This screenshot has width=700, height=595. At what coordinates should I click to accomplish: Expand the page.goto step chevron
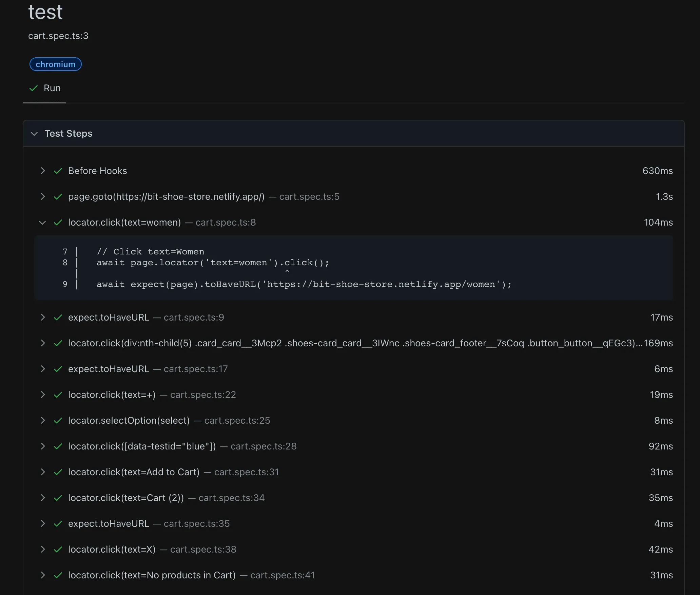click(x=43, y=196)
